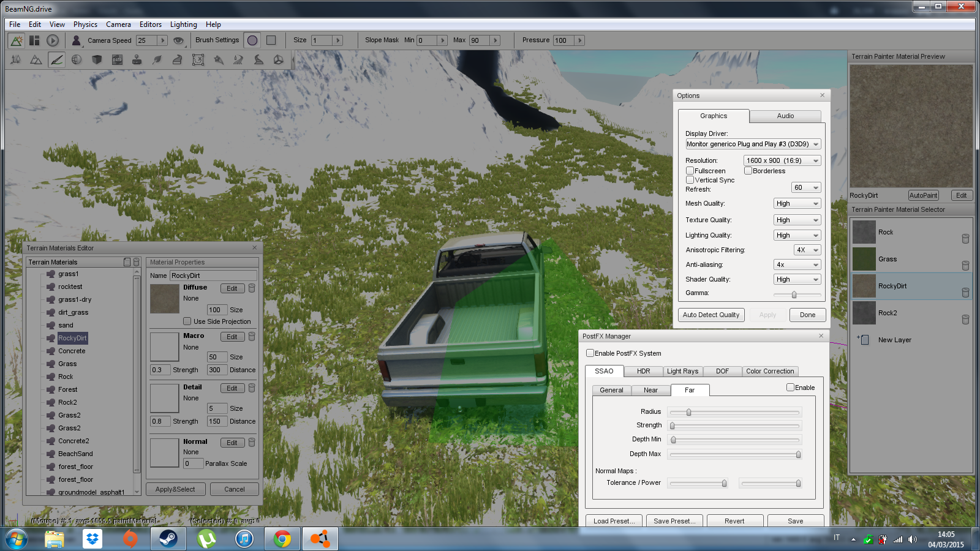The height and width of the screenshot is (551, 980).
Task: Select the Terrain Painter brush tool
Action: pos(56,59)
